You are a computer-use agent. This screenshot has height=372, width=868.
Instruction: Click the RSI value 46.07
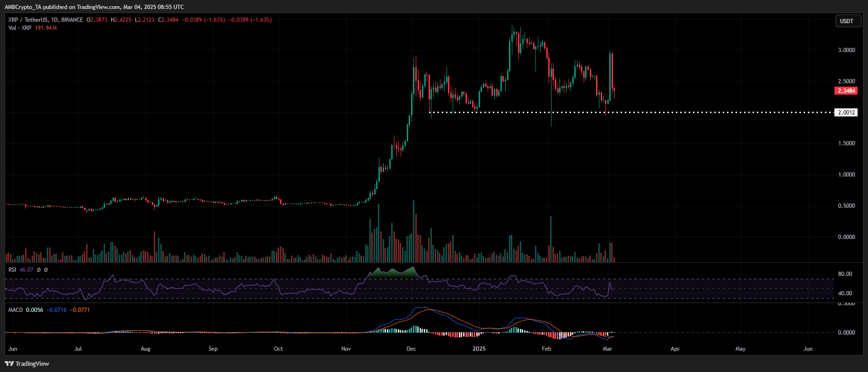pos(26,270)
